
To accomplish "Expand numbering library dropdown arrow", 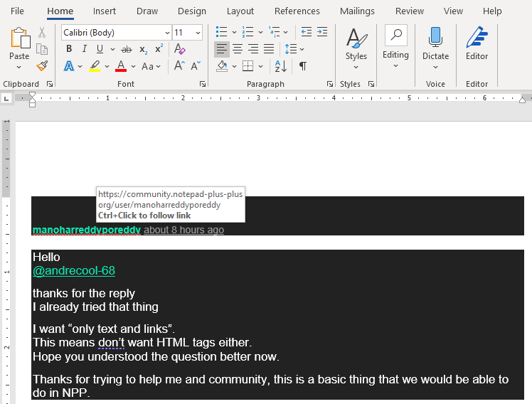I will pyautogui.click(x=260, y=32).
